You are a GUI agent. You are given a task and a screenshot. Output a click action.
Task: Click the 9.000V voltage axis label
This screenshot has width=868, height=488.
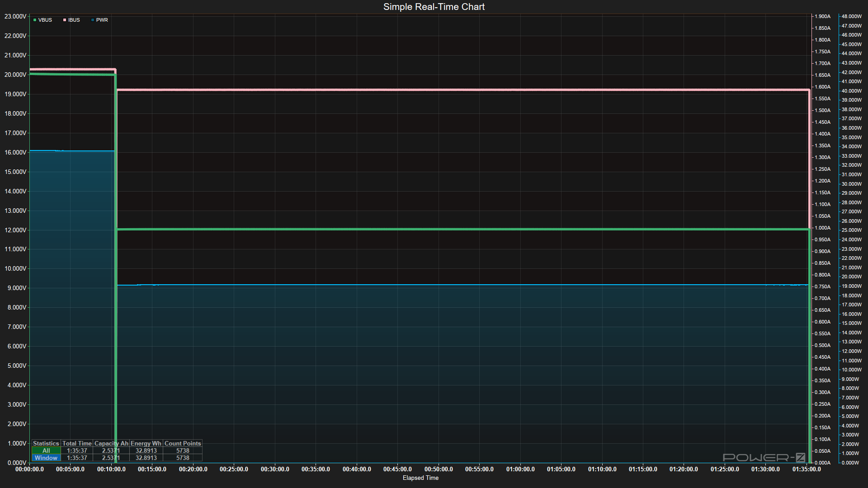[x=17, y=288]
